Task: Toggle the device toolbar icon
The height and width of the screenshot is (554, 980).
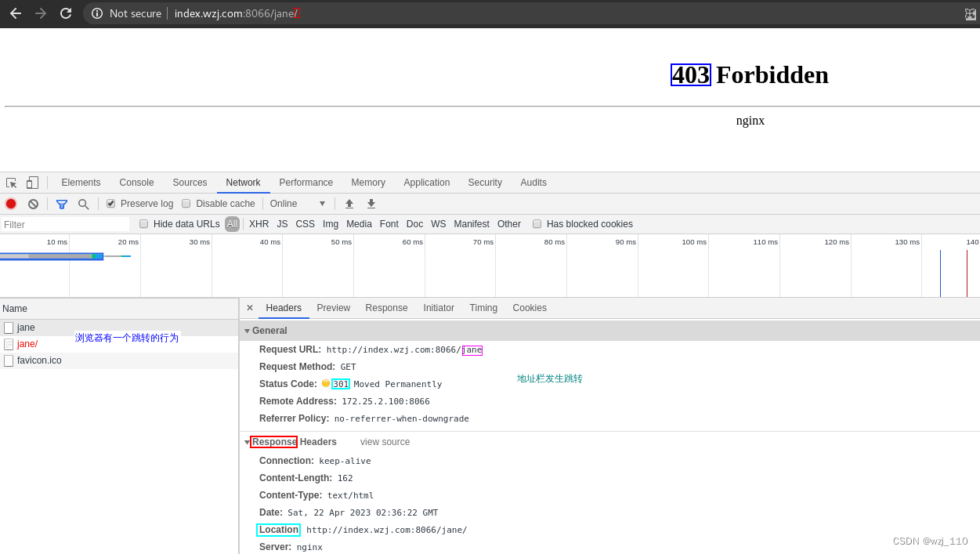Action: pos(32,183)
